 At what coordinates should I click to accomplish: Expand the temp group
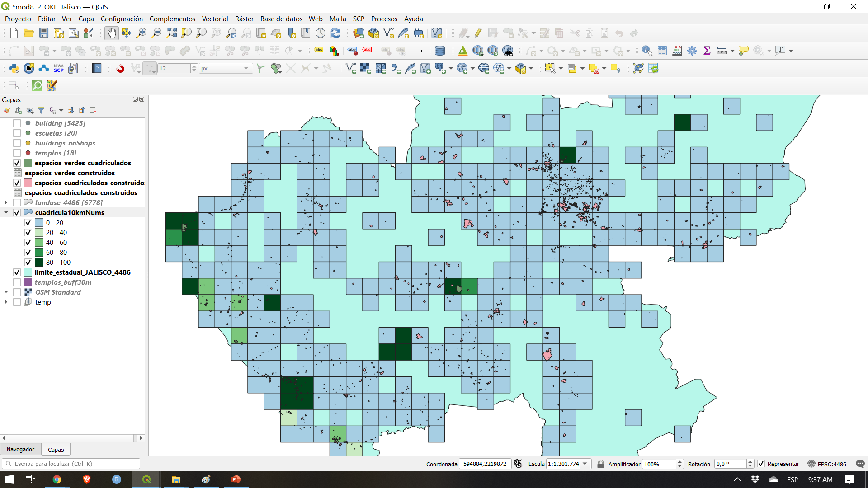[6, 302]
